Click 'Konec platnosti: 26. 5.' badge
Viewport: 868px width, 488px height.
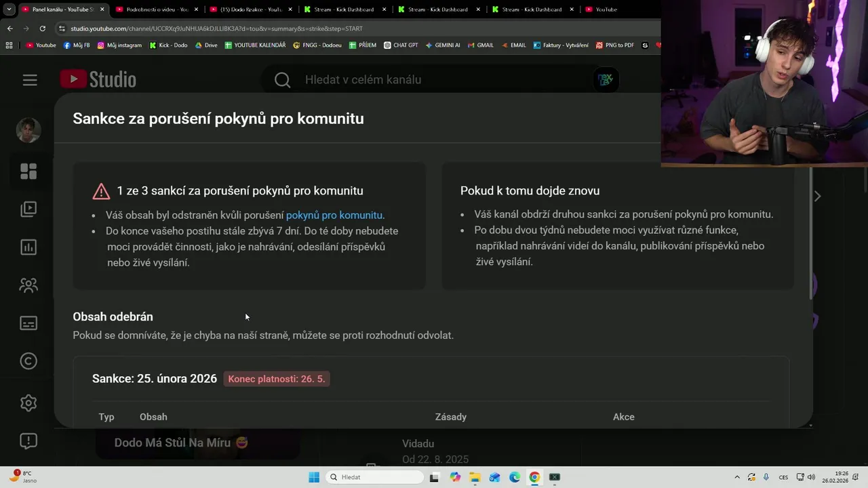pyautogui.click(x=277, y=379)
